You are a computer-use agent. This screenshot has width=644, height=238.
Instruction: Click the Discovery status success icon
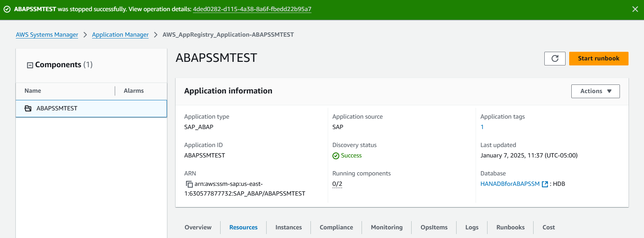tap(336, 156)
